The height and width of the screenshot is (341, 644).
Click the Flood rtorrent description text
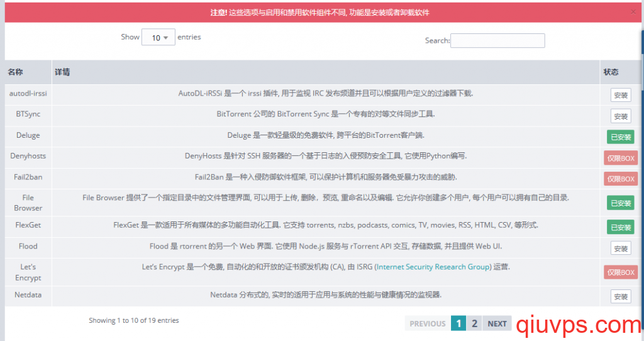(x=326, y=246)
